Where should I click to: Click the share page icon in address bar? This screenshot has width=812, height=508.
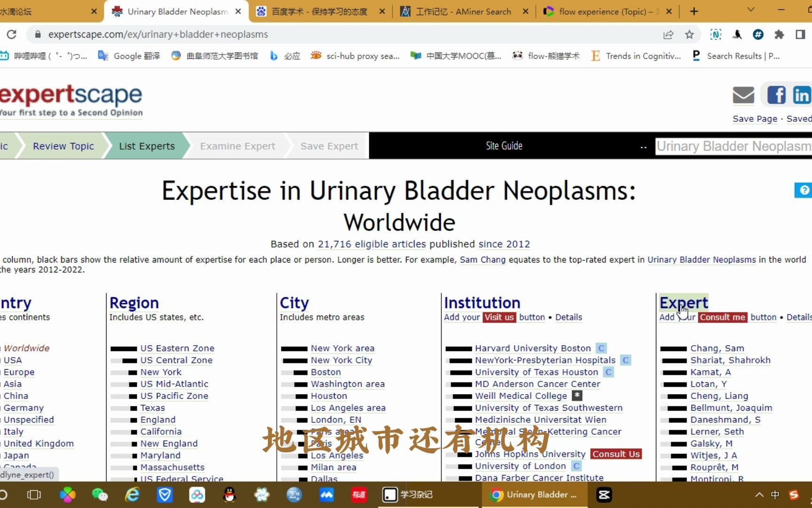[x=668, y=34]
